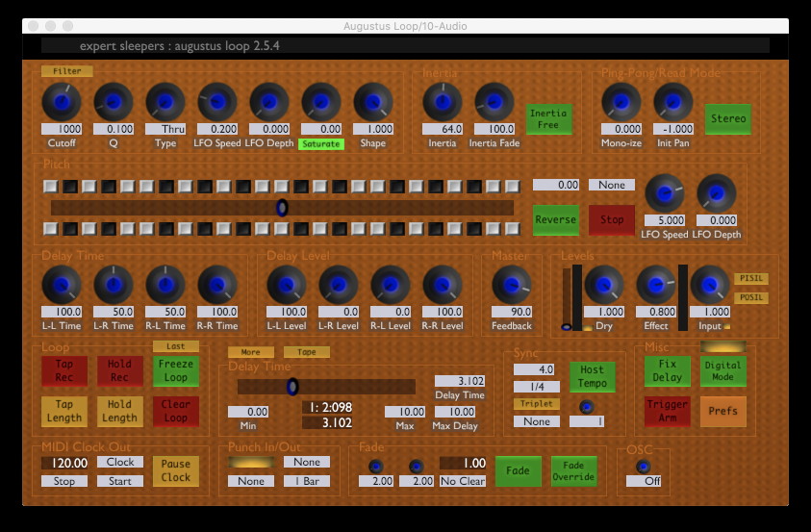Click the Dry level vertical fader
This screenshot has height=532, width=811.
pyautogui.click(x=567, y=298)
